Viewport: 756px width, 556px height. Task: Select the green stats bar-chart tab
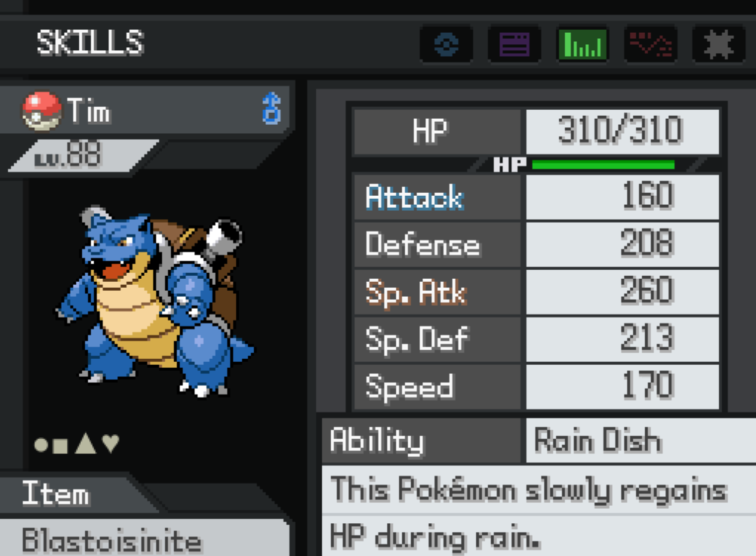click(x=582, y=44)
